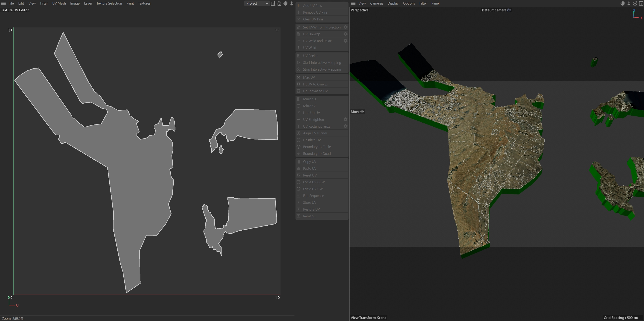This screenshot has height=321, width=644.
Task: Open UV Unwrap settings gear
Action: (x=345, y=34)
